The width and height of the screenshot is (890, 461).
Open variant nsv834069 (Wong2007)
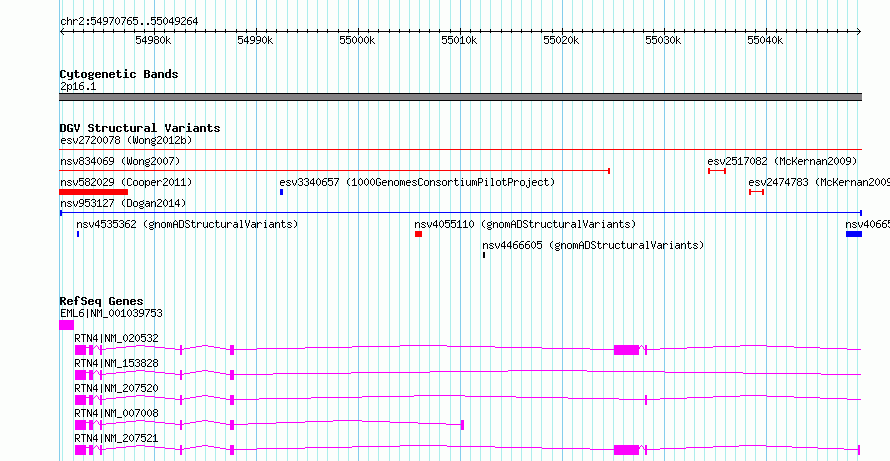(x=120, y=161)
